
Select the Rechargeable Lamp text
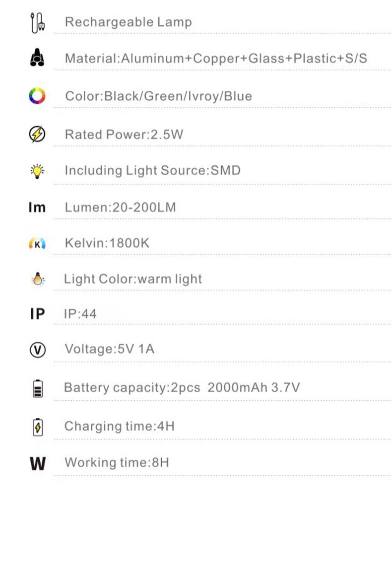(128, 22)
